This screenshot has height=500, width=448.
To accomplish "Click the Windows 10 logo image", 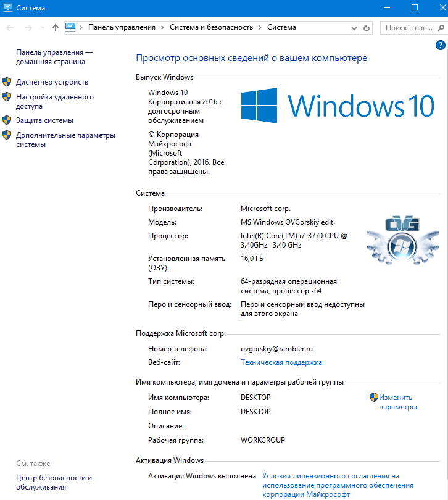I will click(x=338, y=106).
